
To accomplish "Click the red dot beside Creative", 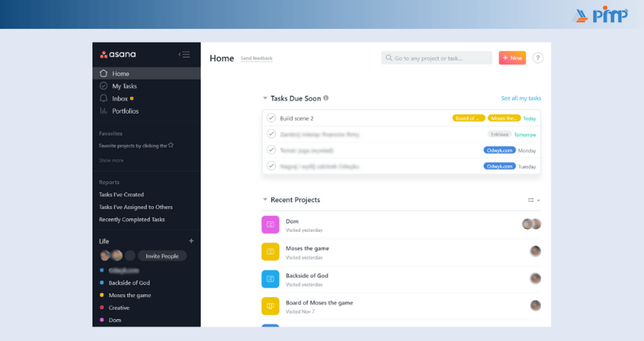I will tap(102, 308).
